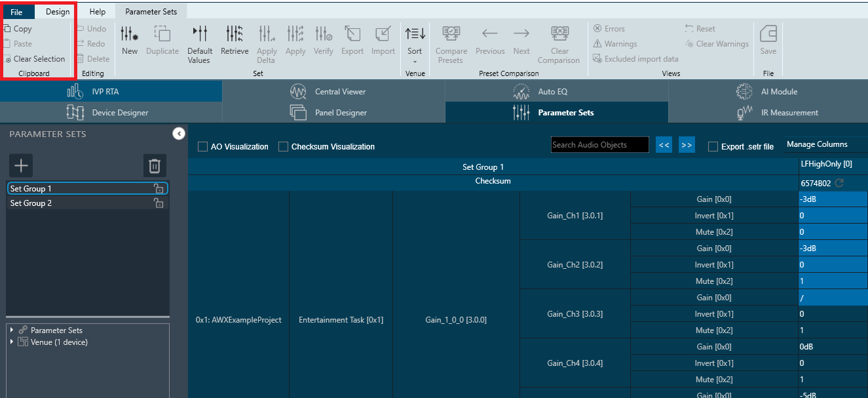Open the File menu

17,12
